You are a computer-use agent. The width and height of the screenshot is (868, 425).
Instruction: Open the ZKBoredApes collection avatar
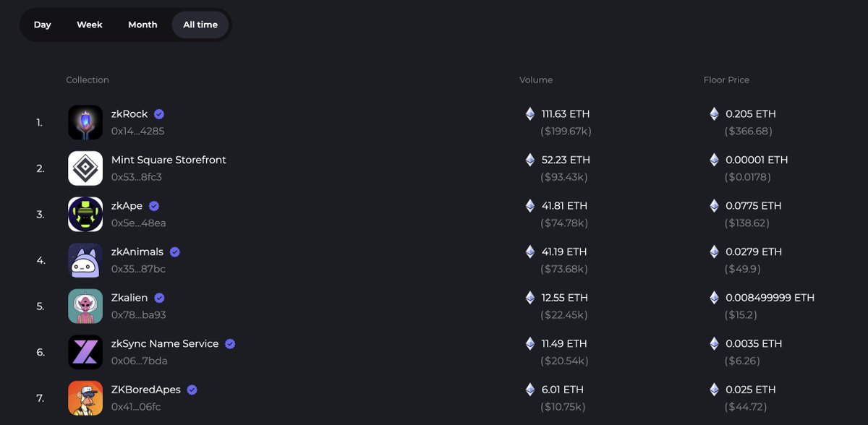(x=85, y=398)
